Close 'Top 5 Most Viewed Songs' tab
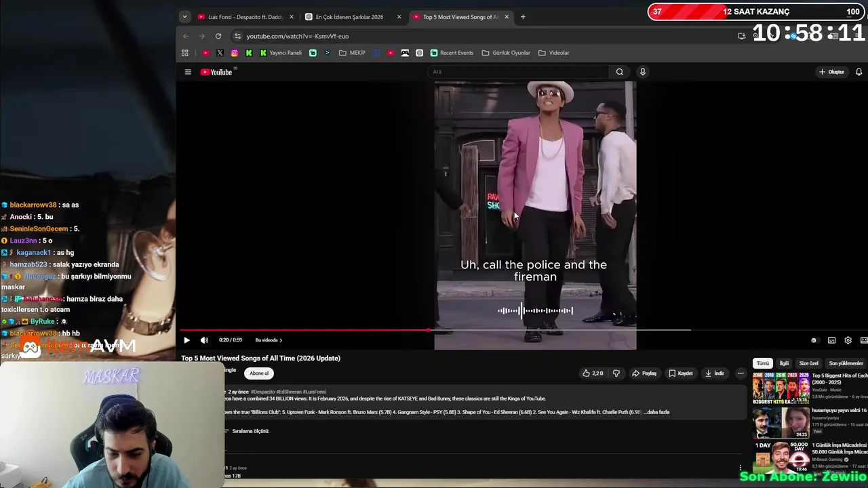This screenshot has width=868, height=488. point(507,17)
